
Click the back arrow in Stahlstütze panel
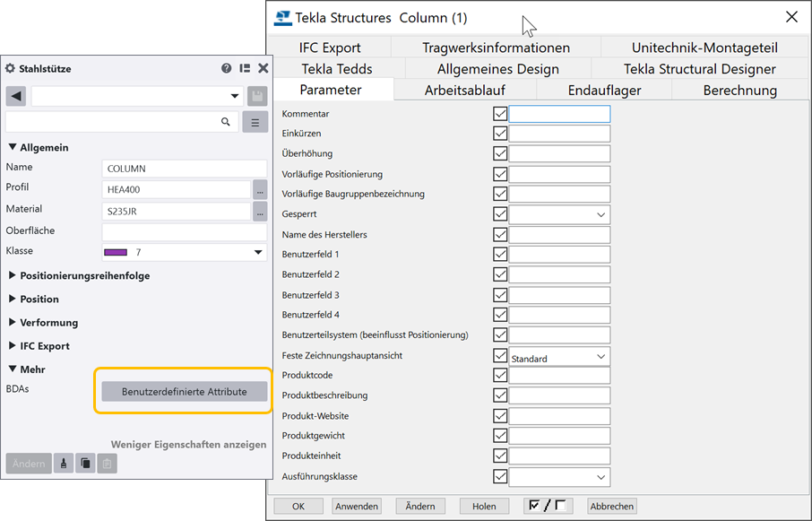pos(15,96)
